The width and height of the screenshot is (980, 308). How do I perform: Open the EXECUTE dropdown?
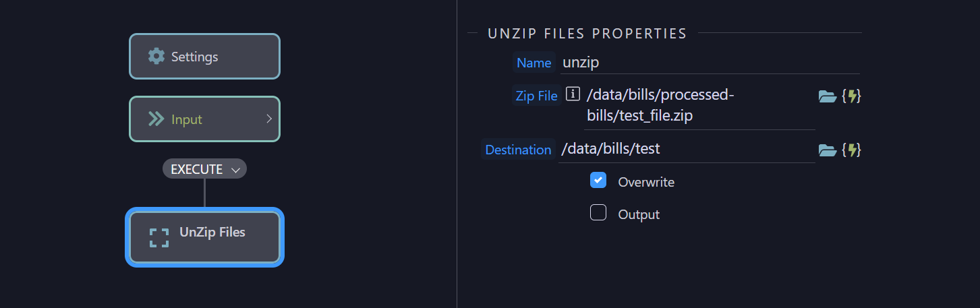204,169
